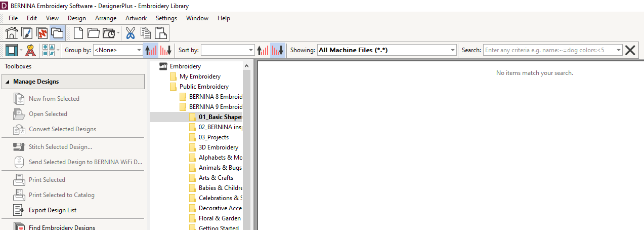The height and width of the screenshot is (230, 644).
Task: Select BERNINA 9 Embroidery folder
Action: (x=216, y=107)
